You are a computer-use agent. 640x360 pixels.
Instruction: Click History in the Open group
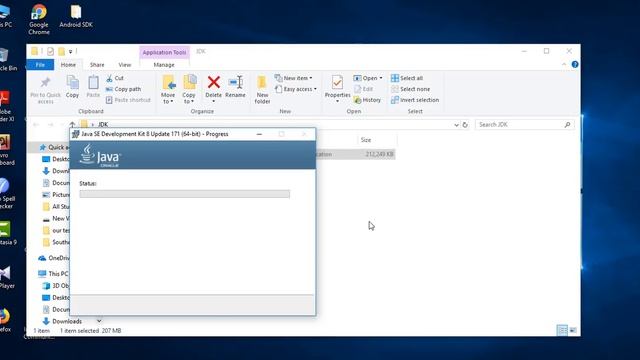point(367,100)
